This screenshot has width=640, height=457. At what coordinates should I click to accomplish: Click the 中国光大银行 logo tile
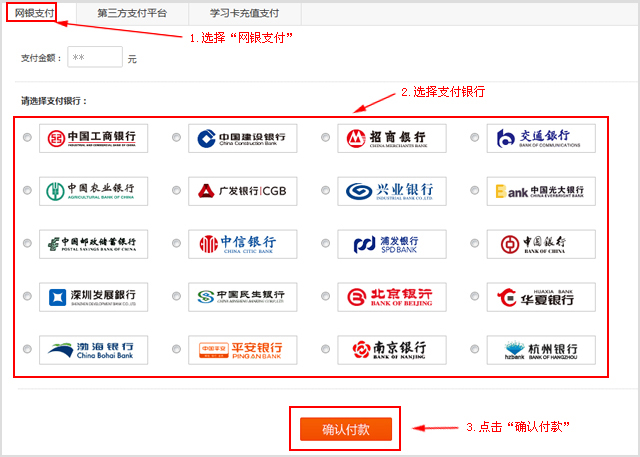[541, 191]
